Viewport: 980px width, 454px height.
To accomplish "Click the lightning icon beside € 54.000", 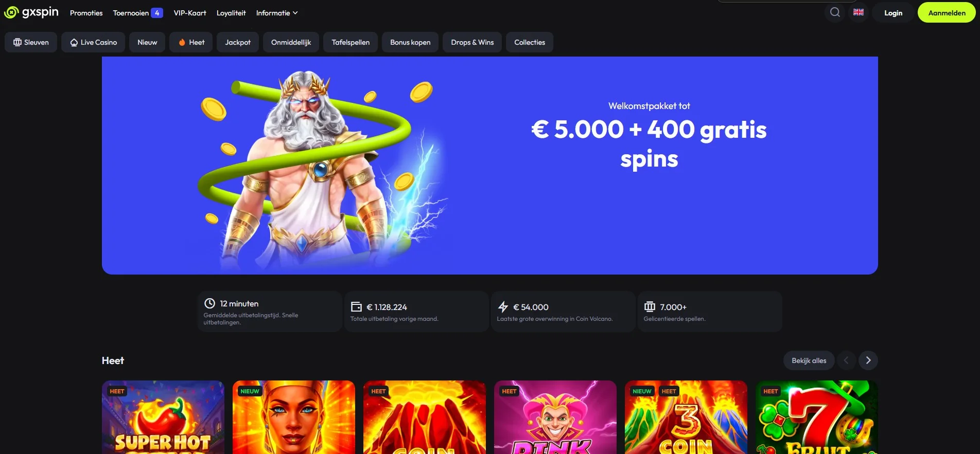I will point(503,307).
